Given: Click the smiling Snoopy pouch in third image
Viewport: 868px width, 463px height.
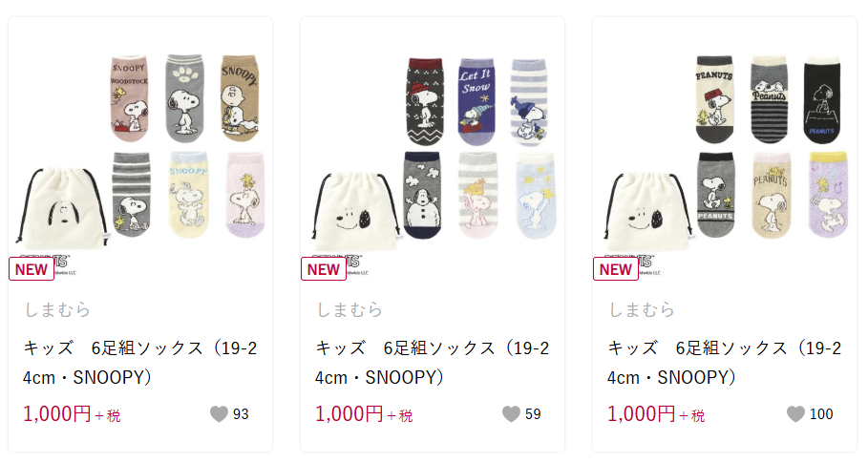Looking at the screenshot, I should tap(648, 211).
